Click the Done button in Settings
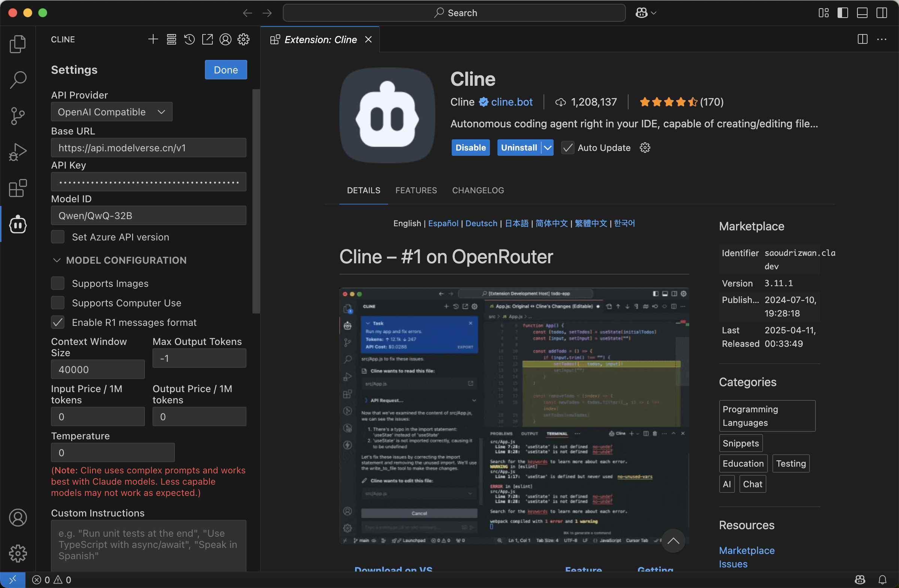899x588 pixels. (226, 70)
